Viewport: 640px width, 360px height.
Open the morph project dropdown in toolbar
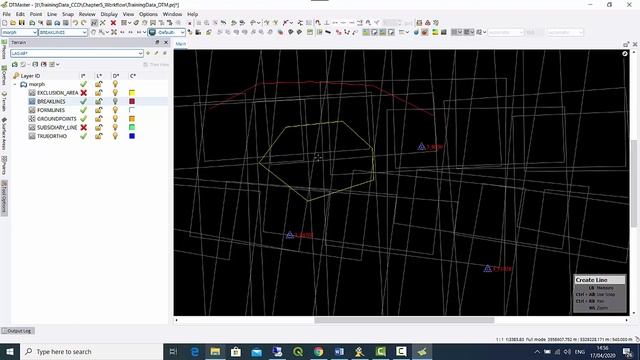(x=35, y=32)
